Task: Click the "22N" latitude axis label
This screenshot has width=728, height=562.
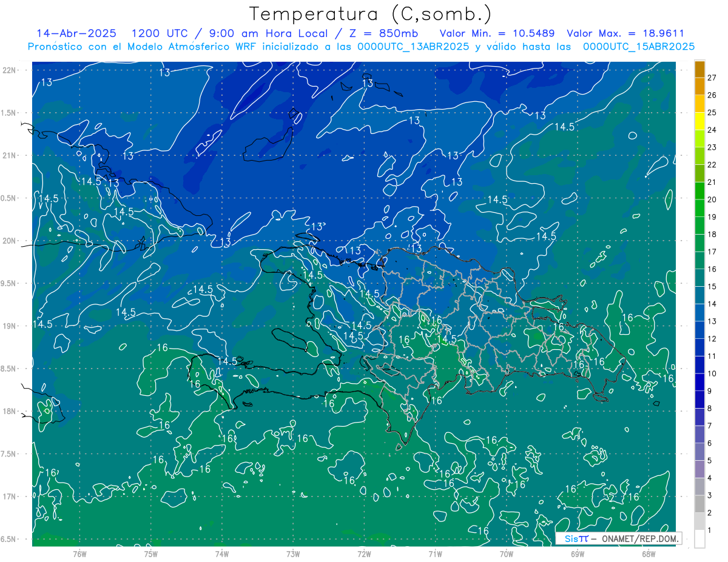Action: coord(9,70)
